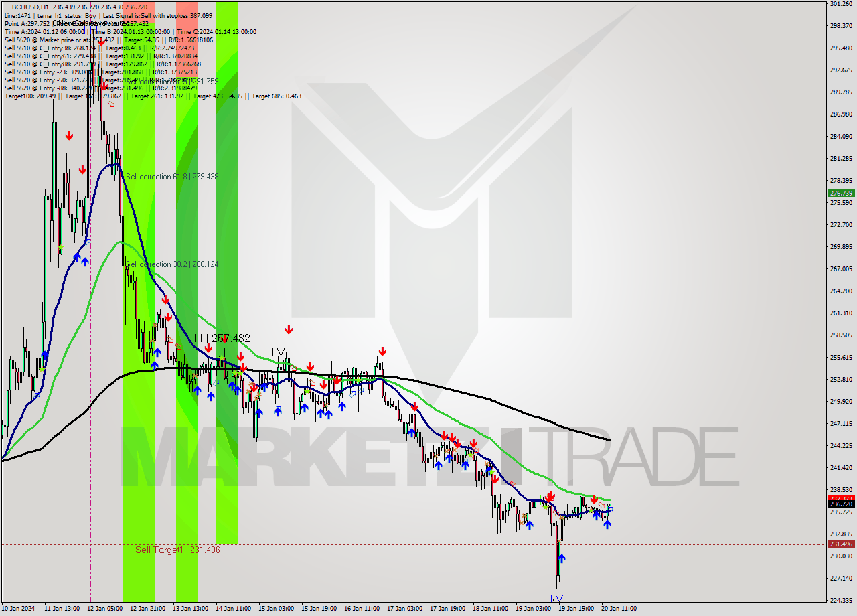Click the 224.335 price axis label
857x616 pixels.
(841, 601)
